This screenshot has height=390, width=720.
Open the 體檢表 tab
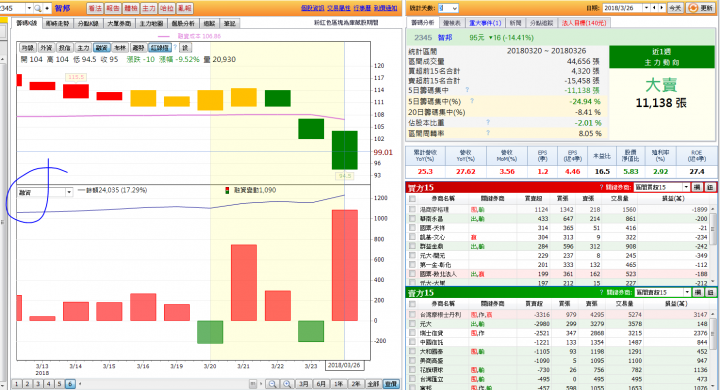coord(452,23)
